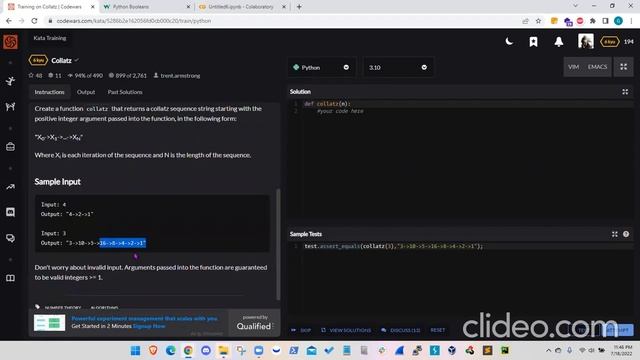Viewport: 640px width, 360px height.
Task: Open the 3.10 version dropdown
Action: click(x=398, y=67)
